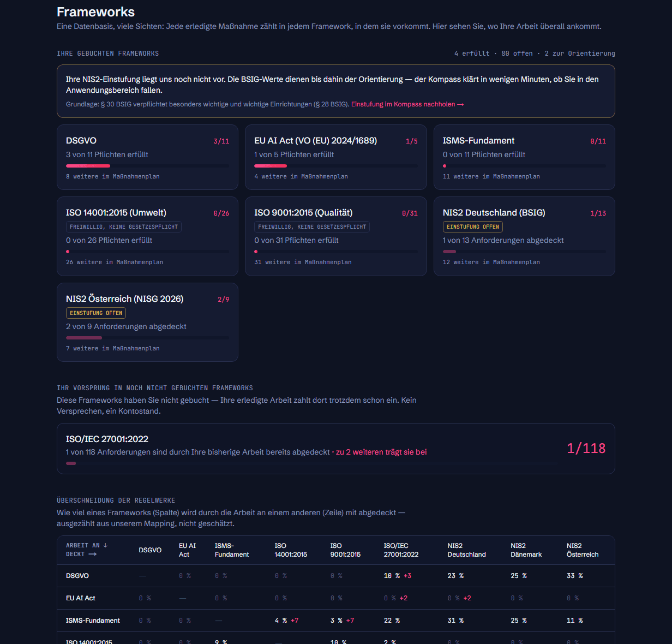
Task: Click the '4 % +7' cell in ISMS-Fundament row
Action: pos(287,621)
